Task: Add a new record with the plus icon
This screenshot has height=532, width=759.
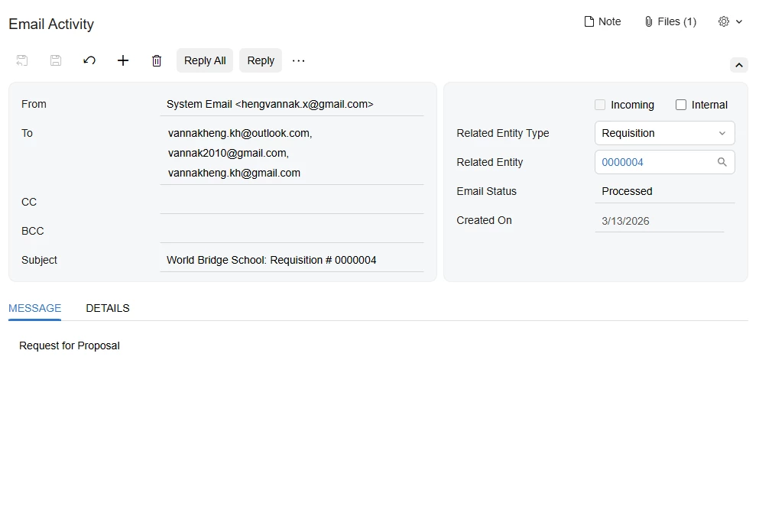Action: click(x=123, y=60)
